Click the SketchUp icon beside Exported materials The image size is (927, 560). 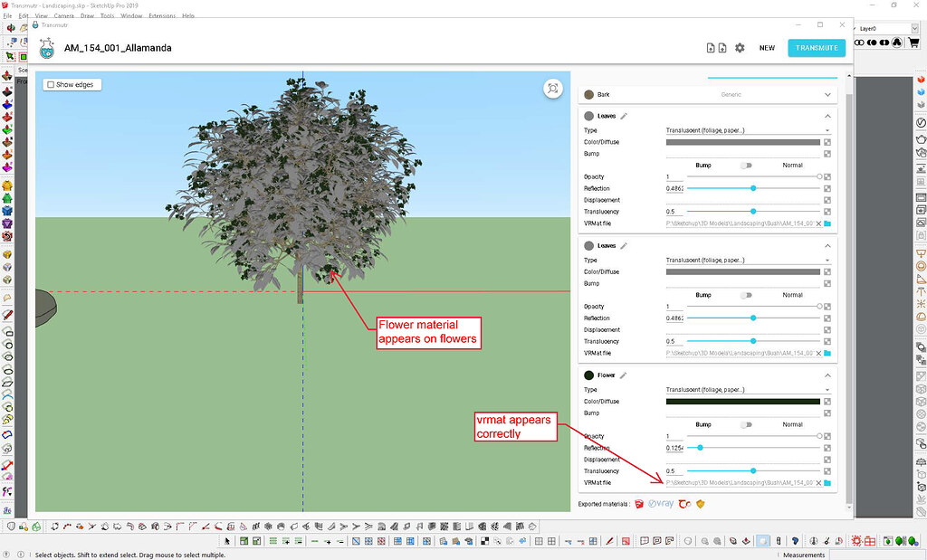point(638,504)
